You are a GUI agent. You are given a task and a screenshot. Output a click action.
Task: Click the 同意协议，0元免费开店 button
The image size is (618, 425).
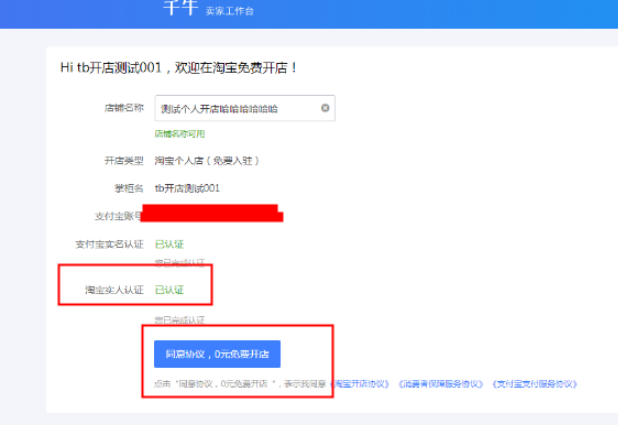click(x=217, y=354)
